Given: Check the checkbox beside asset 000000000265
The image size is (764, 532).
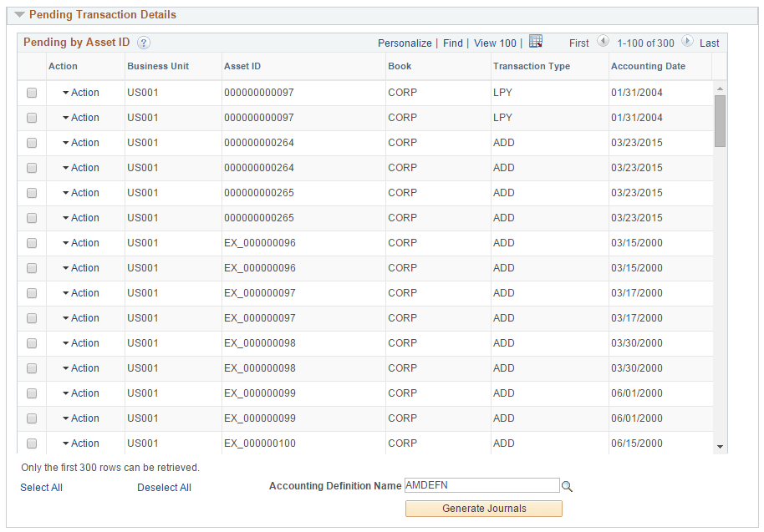Looking at the screenshot, I should click(32, 192).
